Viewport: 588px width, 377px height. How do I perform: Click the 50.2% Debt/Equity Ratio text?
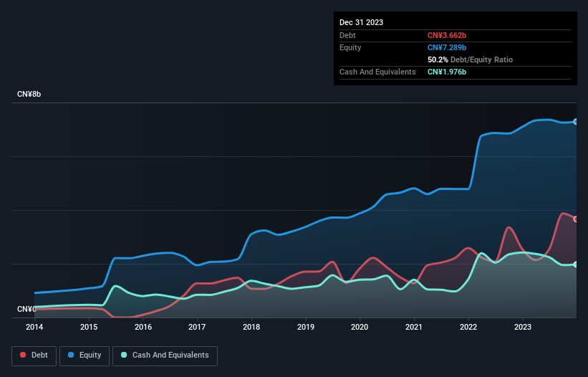(470, 59)
